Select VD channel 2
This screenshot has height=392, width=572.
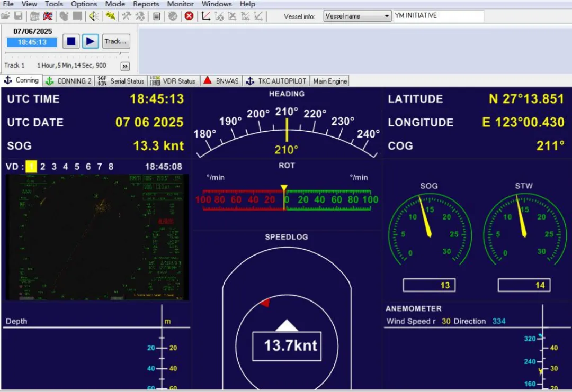coord(43,167)
